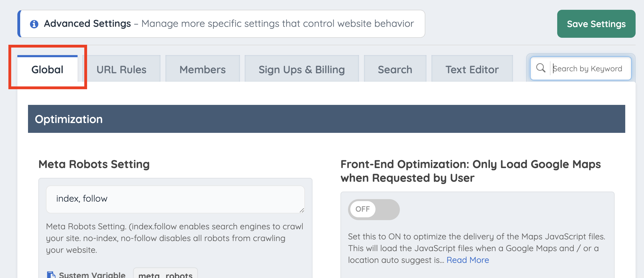The image size is (644, 278).
Task: Click the textarea resize handle corner
Action: [302, 210]
